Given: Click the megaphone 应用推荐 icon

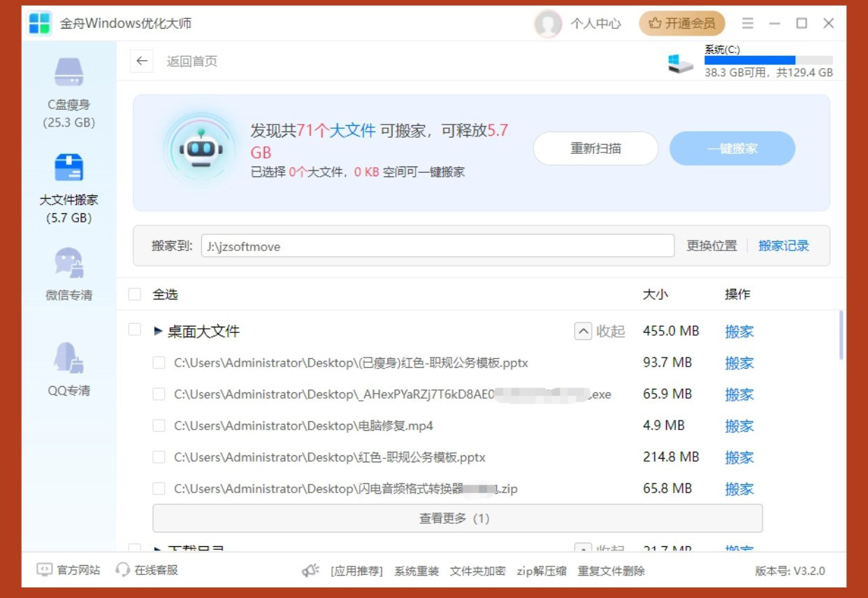Looking at the screenshot, I should (311, 571).
